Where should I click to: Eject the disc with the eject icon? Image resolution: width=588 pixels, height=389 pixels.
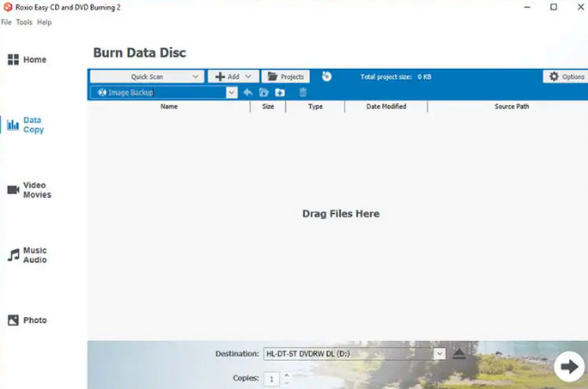[x=459, y=354]
